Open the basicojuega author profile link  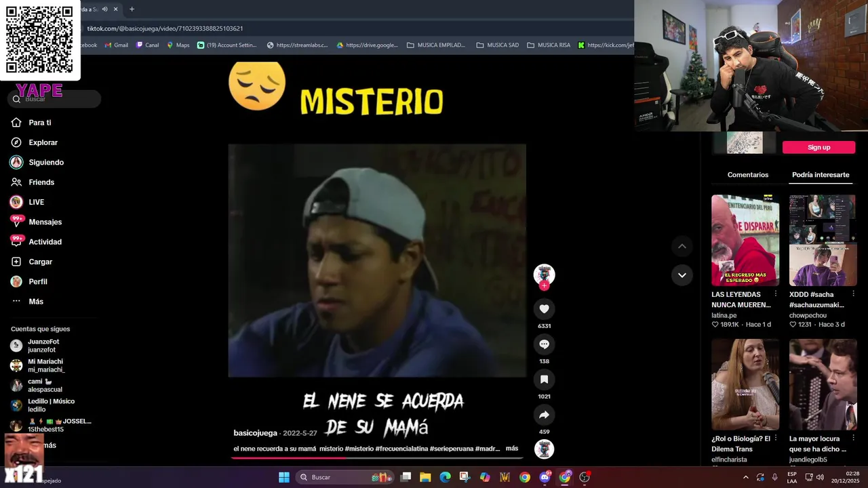(x=255, y=433)
